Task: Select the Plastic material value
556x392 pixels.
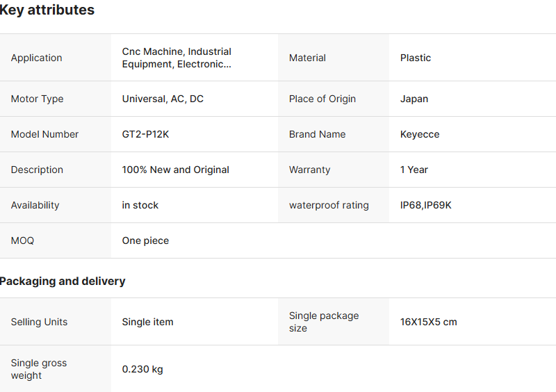Action: tap(416, 58)
